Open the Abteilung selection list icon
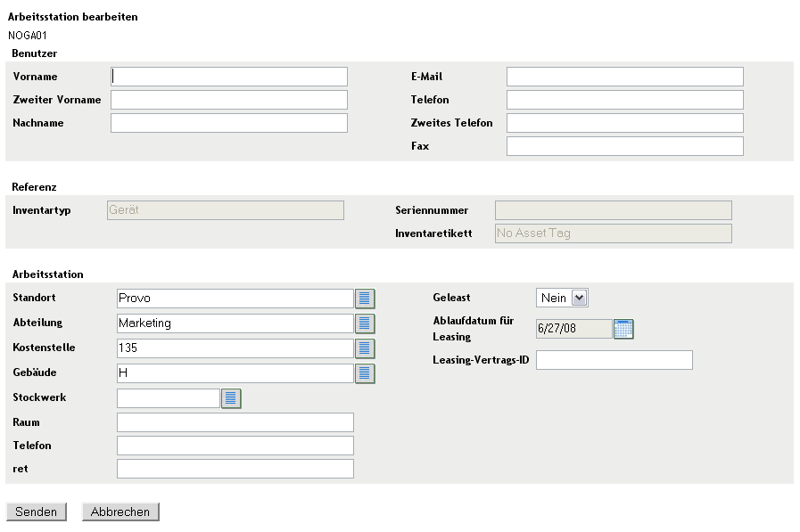 point(365,323)
